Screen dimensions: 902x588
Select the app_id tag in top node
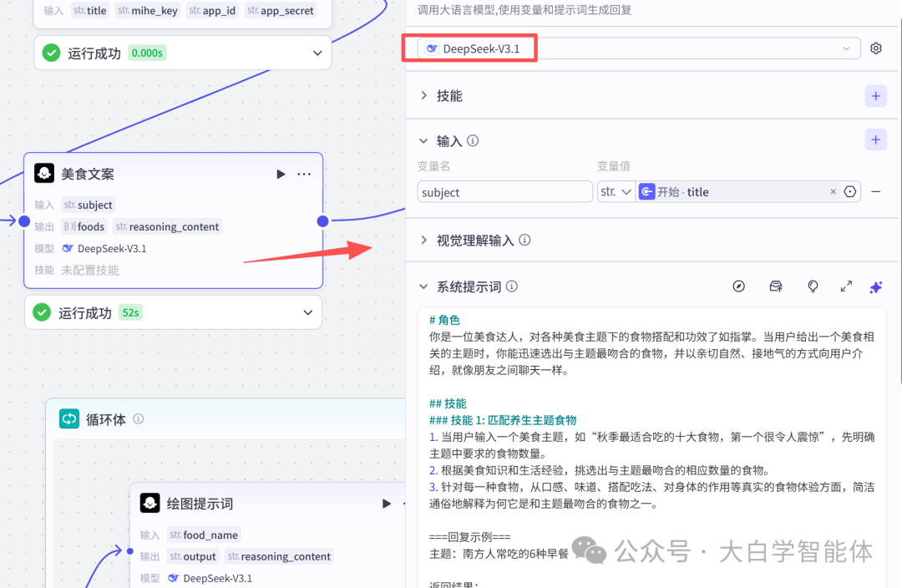tap(212, 10)
